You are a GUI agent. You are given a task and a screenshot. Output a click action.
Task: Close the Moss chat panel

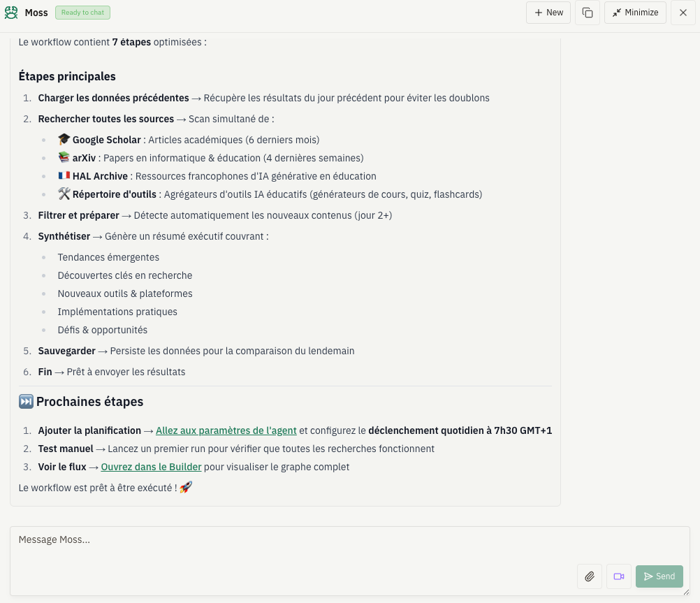pos(683,13)
